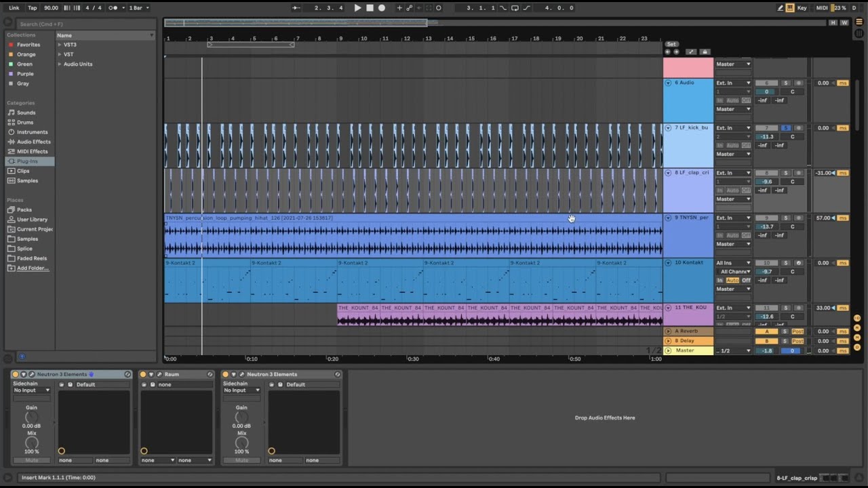Toggle the 8 LF_clap track activator
The image size is (868, 488).
point(766,173)
